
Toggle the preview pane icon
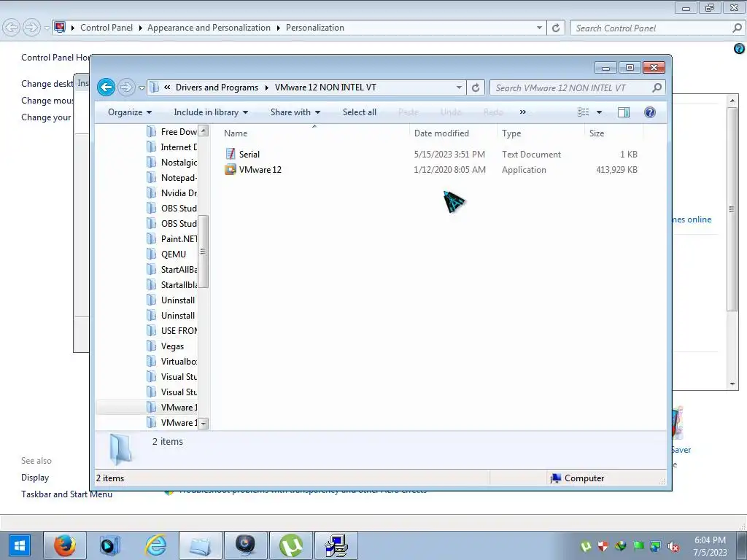[x=624, y=112]
